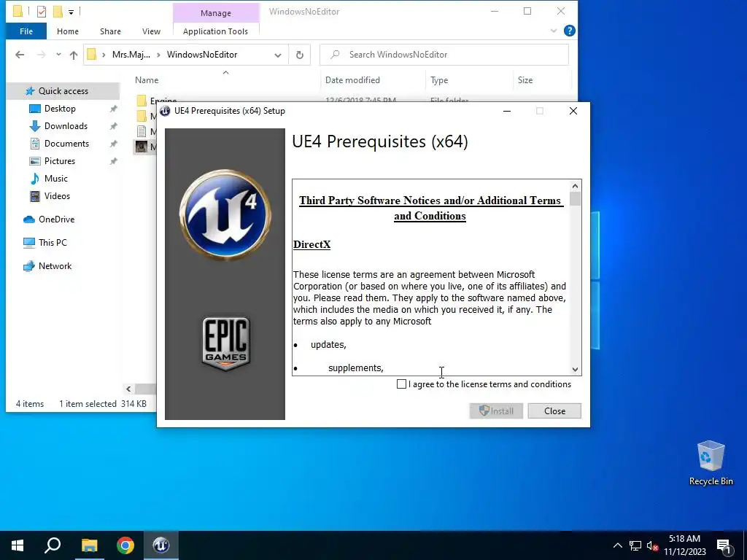Sort files by Size column
Viewport: 747px width, 560px height.
525,80
